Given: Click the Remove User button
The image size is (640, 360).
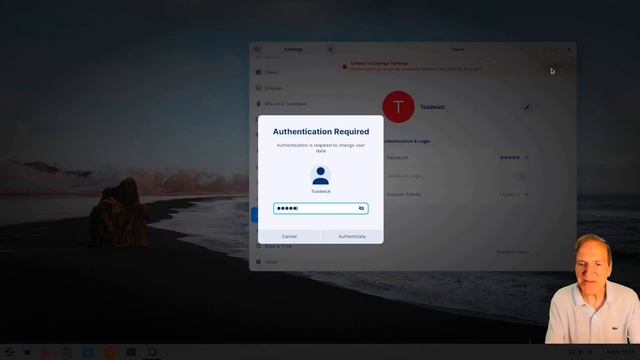Looking at the screenshot, I should 511,252.
